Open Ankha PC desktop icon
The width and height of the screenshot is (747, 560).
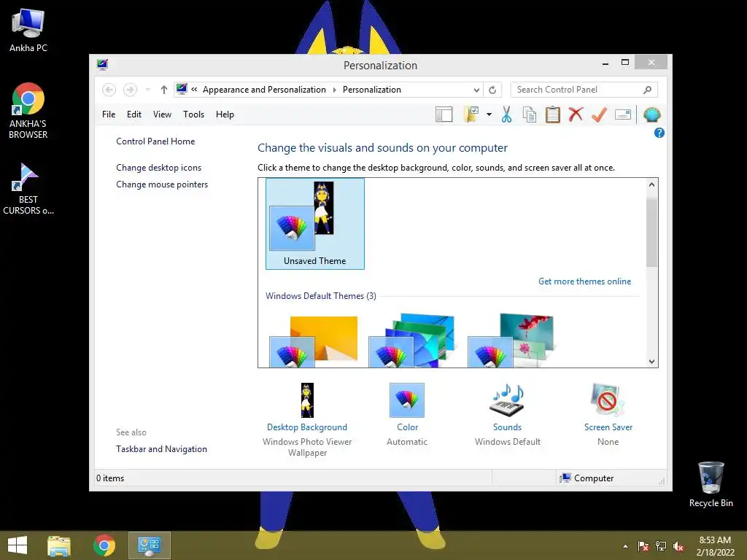pos(28,29)
